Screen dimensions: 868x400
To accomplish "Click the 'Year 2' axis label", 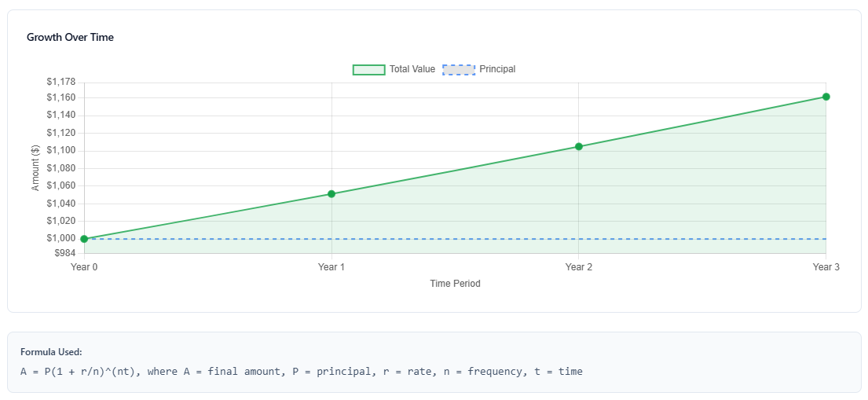I will click(578, 267).
